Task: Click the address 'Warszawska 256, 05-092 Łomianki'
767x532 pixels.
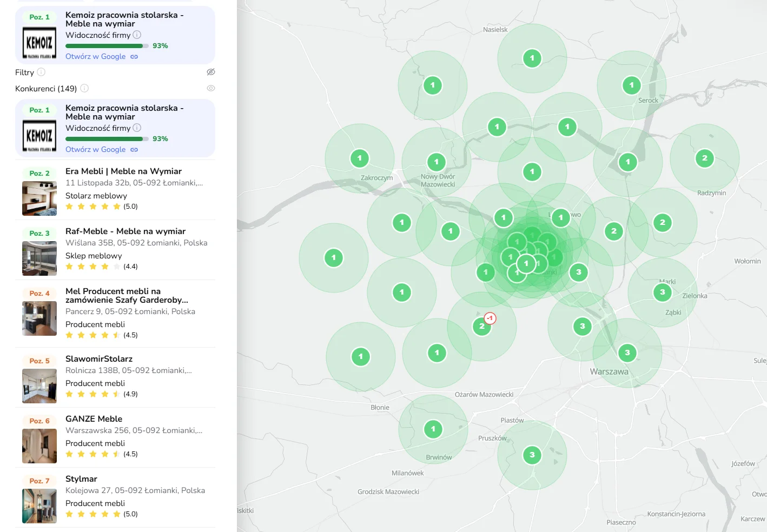Action: pos(134,430)
